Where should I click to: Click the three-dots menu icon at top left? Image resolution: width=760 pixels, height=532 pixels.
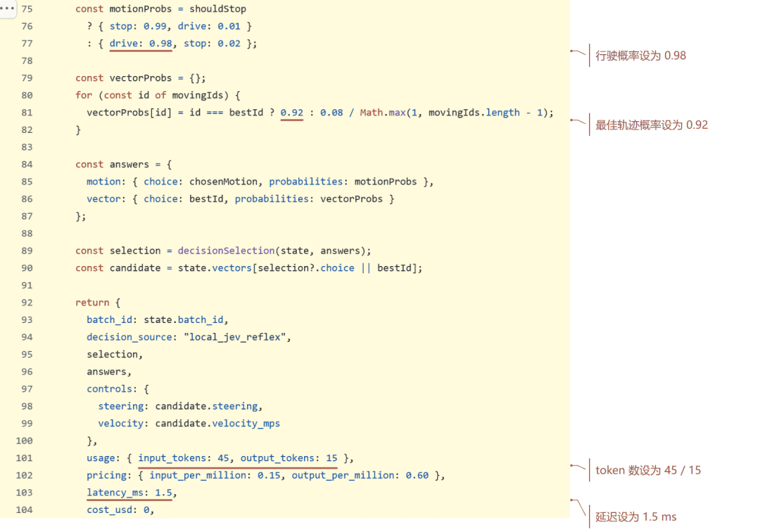pos(7,8)
